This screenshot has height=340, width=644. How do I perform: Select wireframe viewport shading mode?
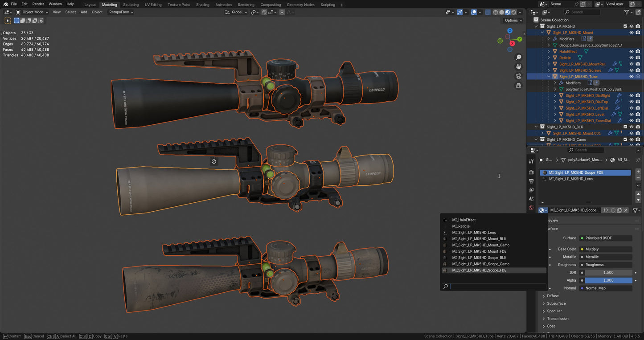pyautogui.click(x=495, y=12)
